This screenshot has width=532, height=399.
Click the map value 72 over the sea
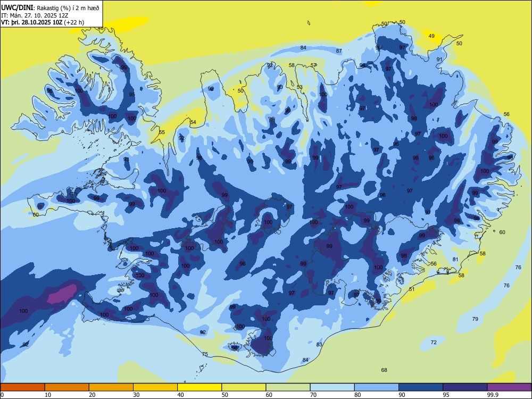(434, 342)
